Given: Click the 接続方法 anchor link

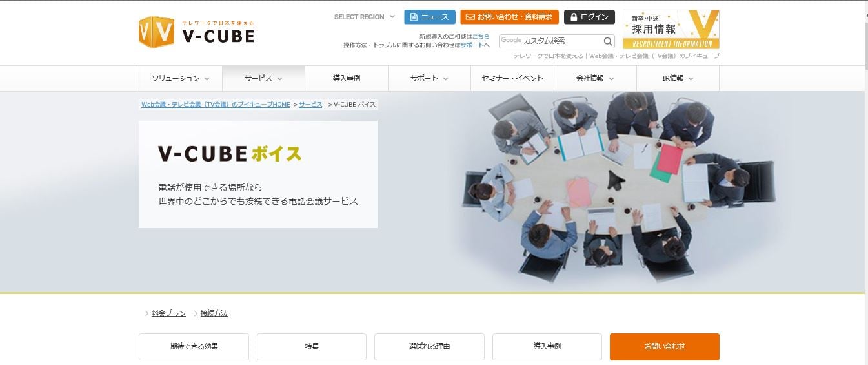Looking at the screenshot, I should [214, 313].
